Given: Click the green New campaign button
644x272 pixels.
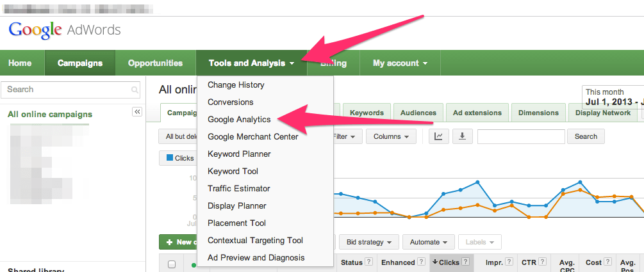Looking at the screenshot, I should 178,242.
